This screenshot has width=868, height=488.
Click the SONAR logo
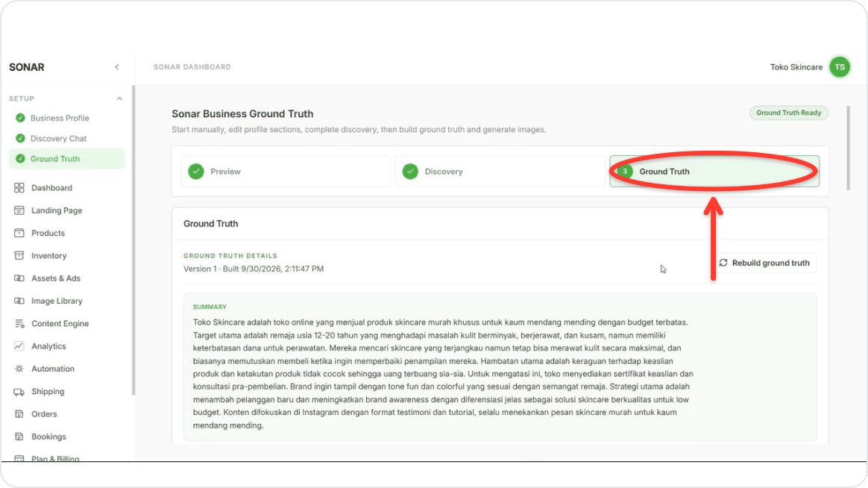pos(27,67)
